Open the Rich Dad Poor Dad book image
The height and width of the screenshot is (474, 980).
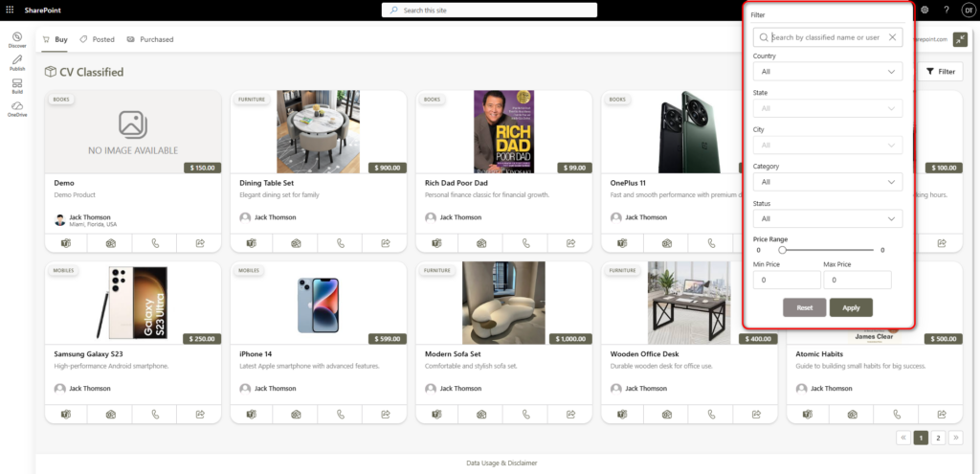point(503,131)
